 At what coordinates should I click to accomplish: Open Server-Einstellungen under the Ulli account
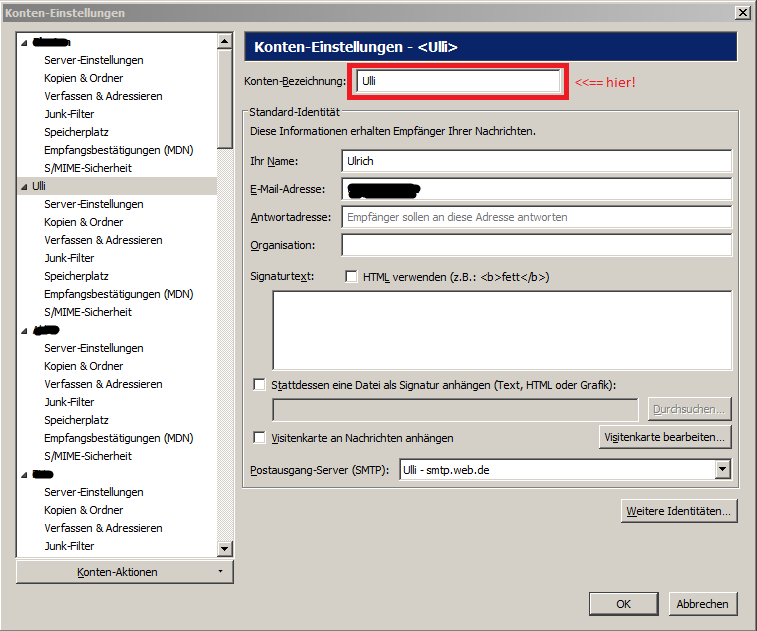pos(93,204)
